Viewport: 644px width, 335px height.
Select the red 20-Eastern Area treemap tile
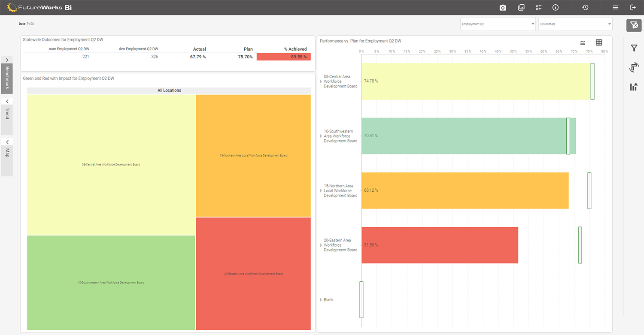(x=253, y=275)
